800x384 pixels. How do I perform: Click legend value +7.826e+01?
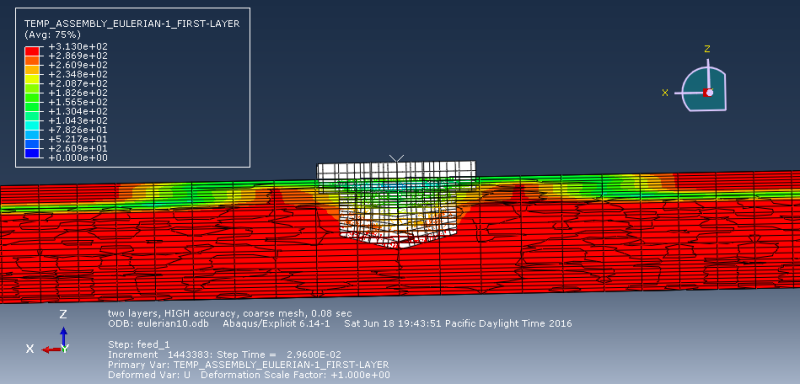pyautogui.click(x=78, y=130)
